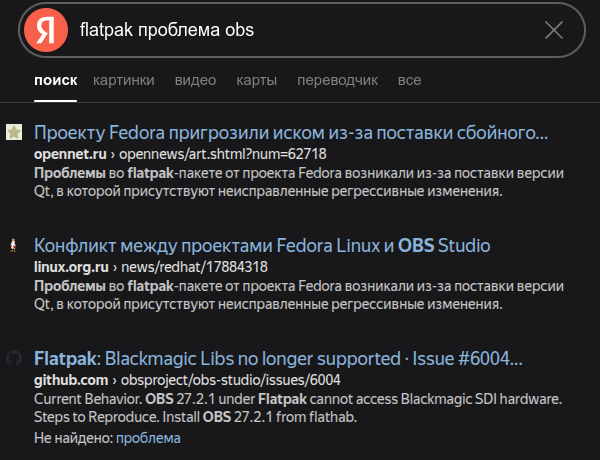Open the obsproject/obs-studio/issues/6004 path link
The height and width of the screenshot is (460, 600).
[x=231, y=380]
